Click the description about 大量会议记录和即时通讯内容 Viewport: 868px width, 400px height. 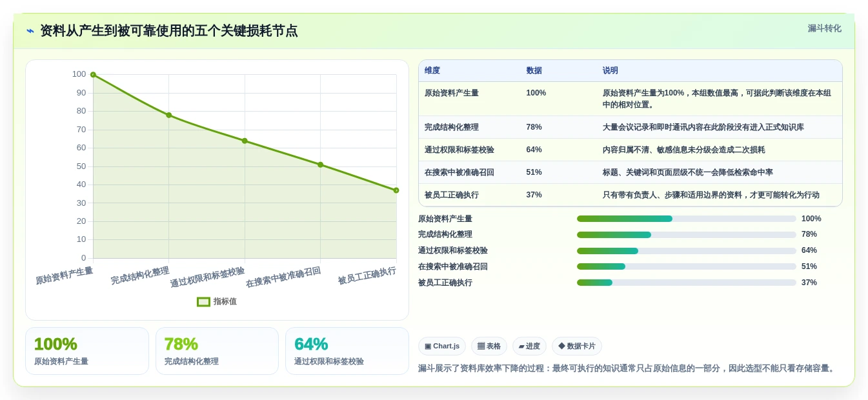(703, 127)
